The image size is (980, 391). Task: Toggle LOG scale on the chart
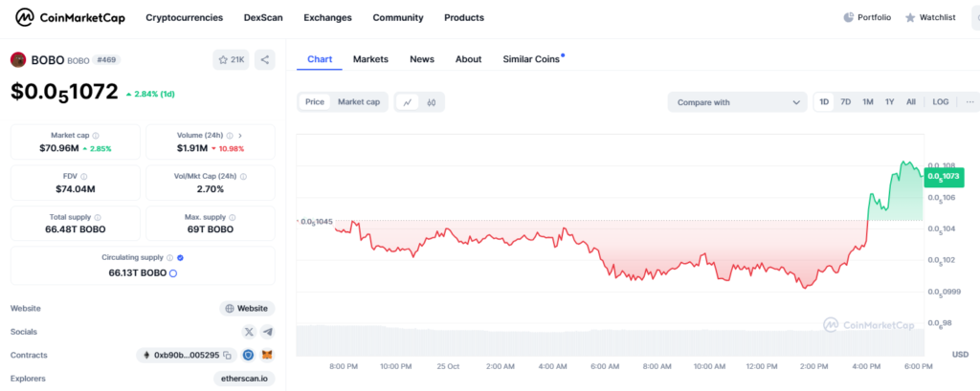click(x=941, y=102)
